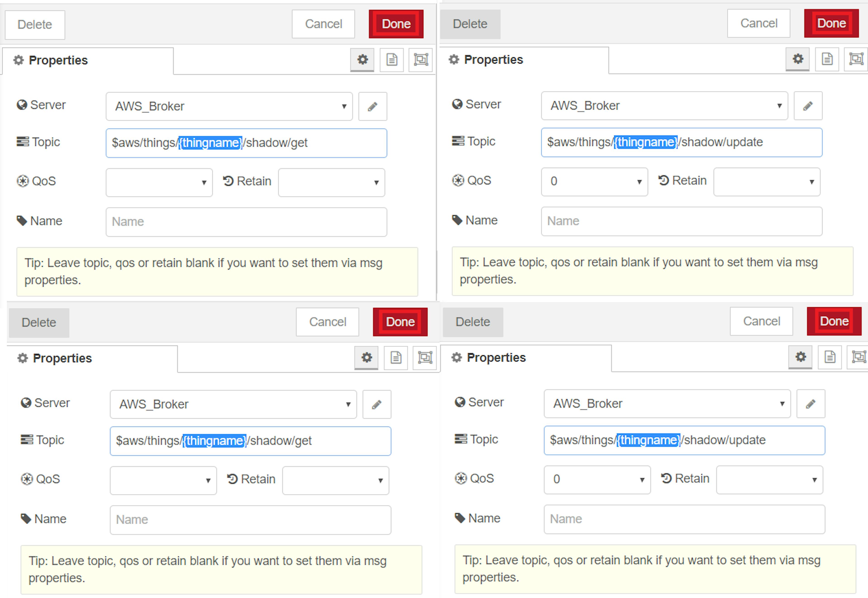The width and height of the screenshot is (868, 598).
Task: Open QoS dropdown showing 0 in top-right panel
Action: (x=594, y=182)
